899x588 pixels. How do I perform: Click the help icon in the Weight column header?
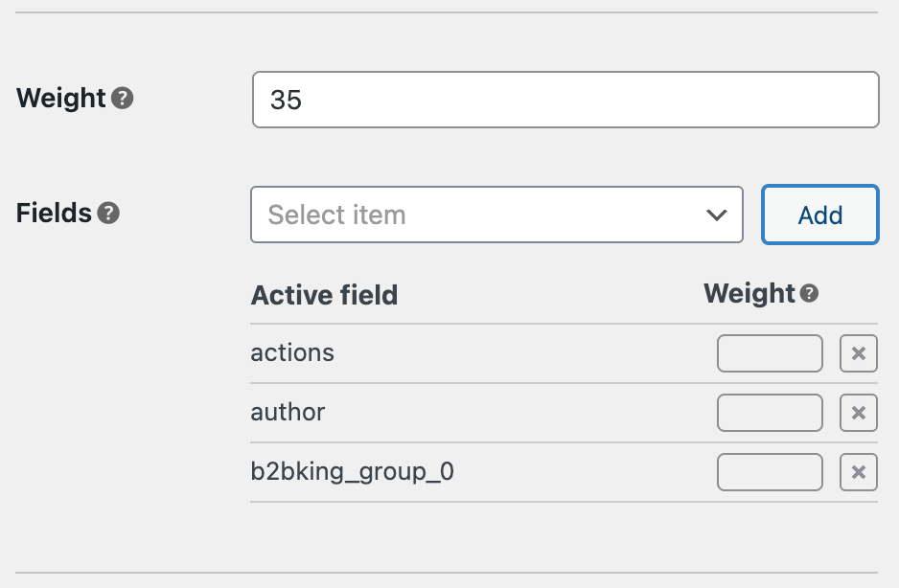pyautogui.click(x=810, y=294)
